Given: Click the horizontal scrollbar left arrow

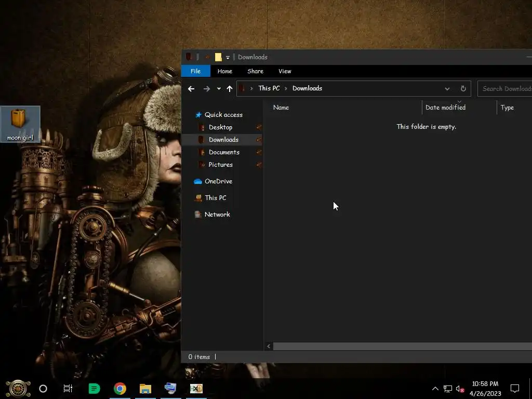Looking at the screenshot, I should tap(269, 347).
